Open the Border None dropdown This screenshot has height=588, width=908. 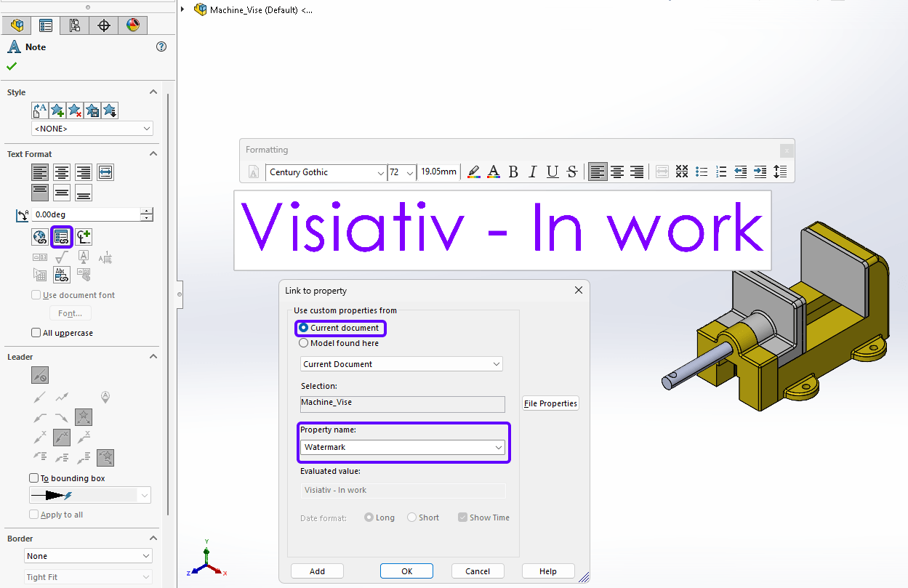click(x=88, y=556)
